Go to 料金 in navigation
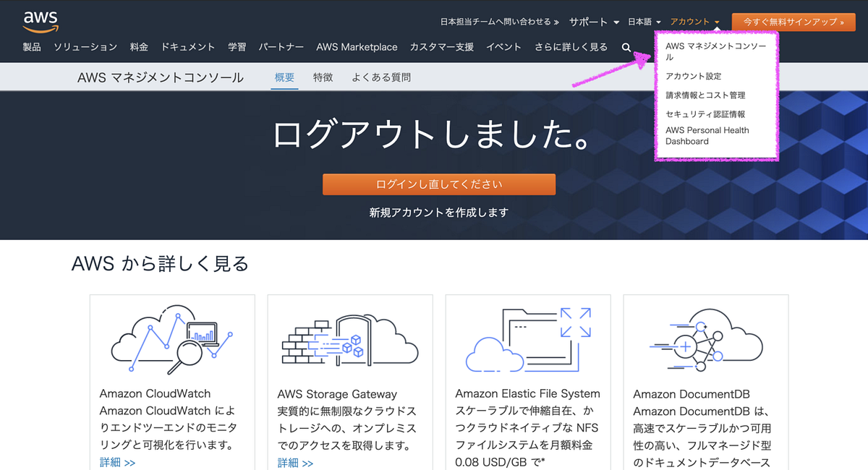This screenshot has width=868, height=470. (139, 47)
